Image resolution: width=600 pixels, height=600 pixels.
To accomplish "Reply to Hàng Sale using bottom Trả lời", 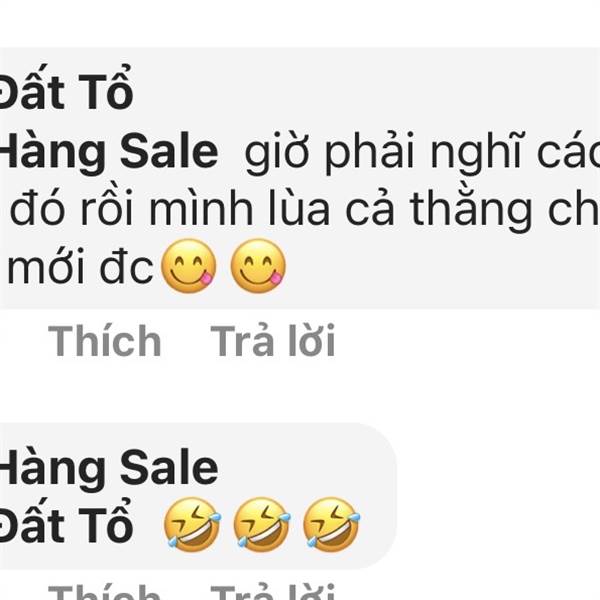I will pyautogui.click(x=273, y=592).
